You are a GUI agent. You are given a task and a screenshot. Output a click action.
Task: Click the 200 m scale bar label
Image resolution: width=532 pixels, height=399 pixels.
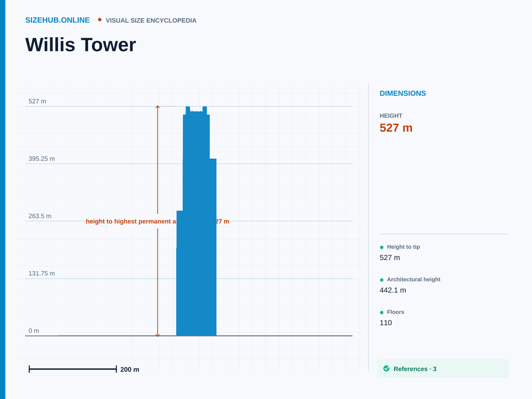point(130,369)
